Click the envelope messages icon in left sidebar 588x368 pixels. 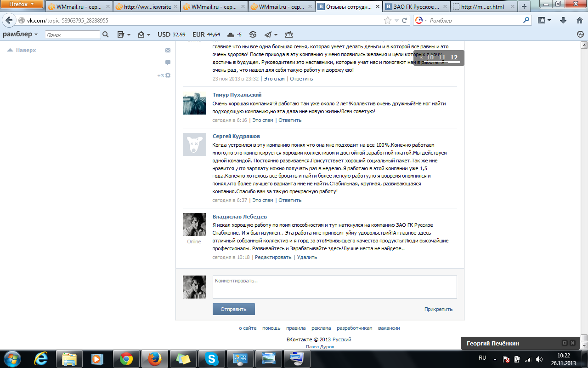pyautogui.click(x=168, y=50)
